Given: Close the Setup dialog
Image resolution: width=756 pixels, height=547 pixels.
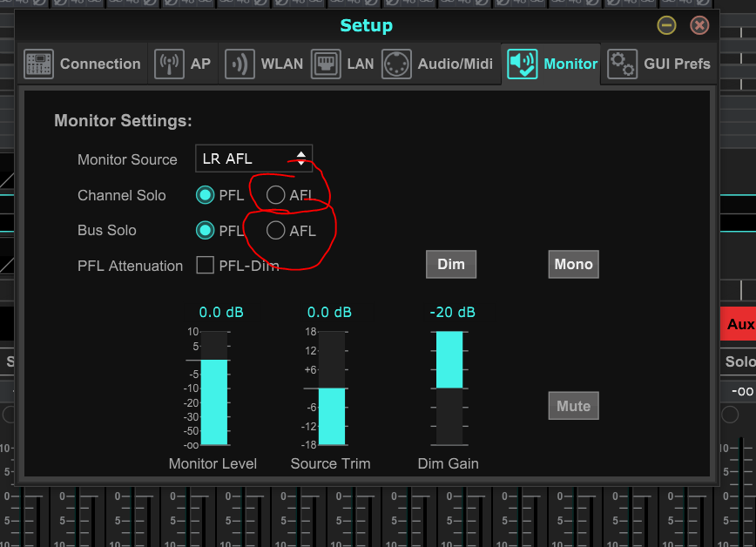Looking at the screenshot, I should 699,25.
